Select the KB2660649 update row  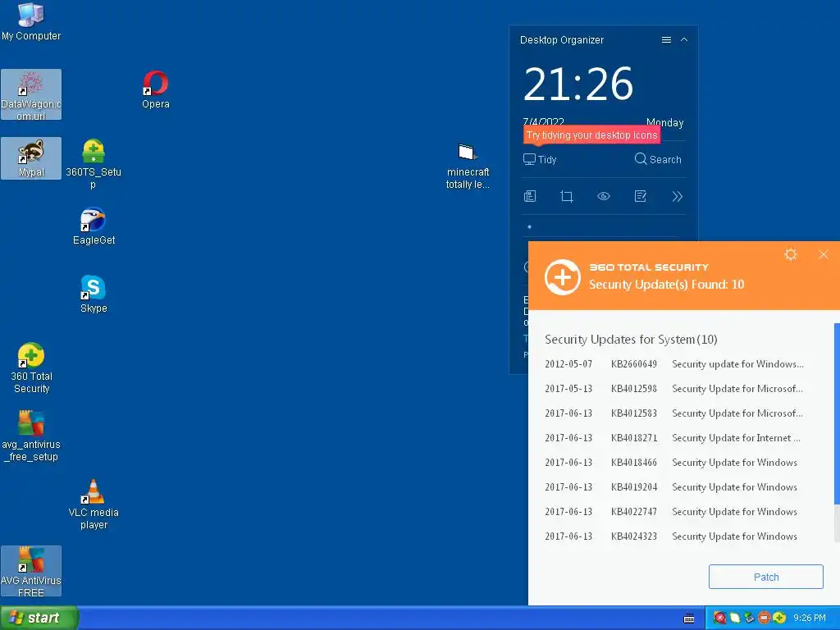coord(674,364)
